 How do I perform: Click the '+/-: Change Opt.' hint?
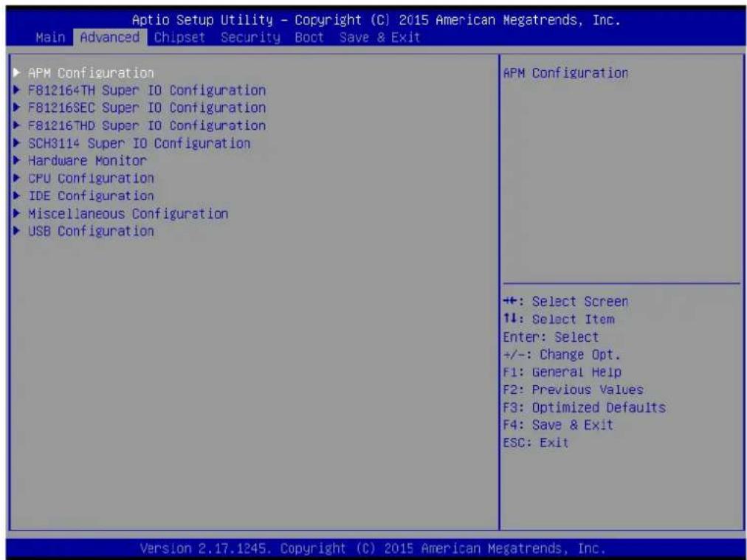(x=562, y=354)
